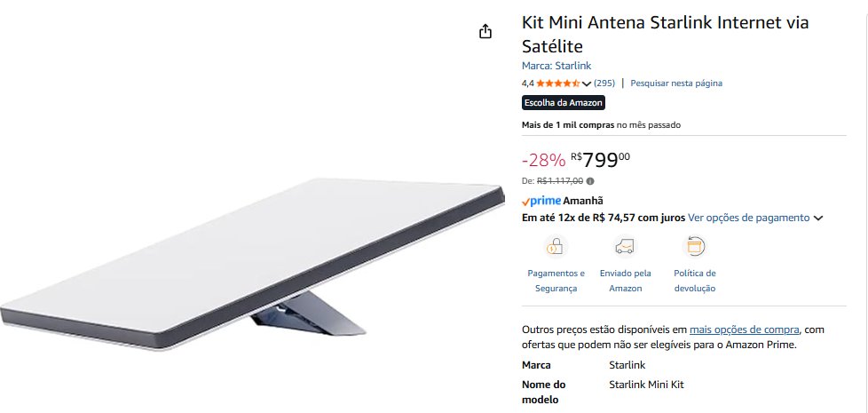This screenshot has width=868, height=413.
Task: Open the Ver opções de pagamento link
Action: pyautogui.click(x=749, y=218)
